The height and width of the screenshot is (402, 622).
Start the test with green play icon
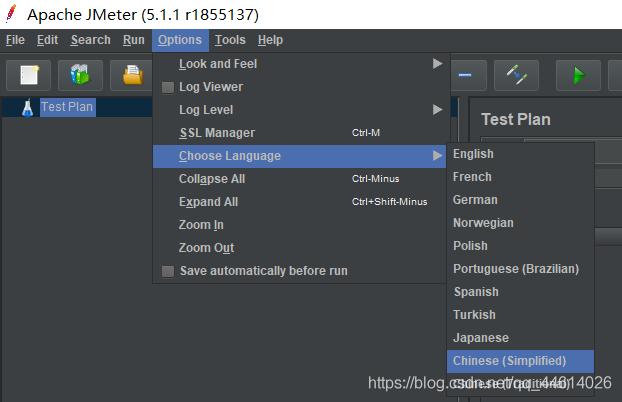578,75
